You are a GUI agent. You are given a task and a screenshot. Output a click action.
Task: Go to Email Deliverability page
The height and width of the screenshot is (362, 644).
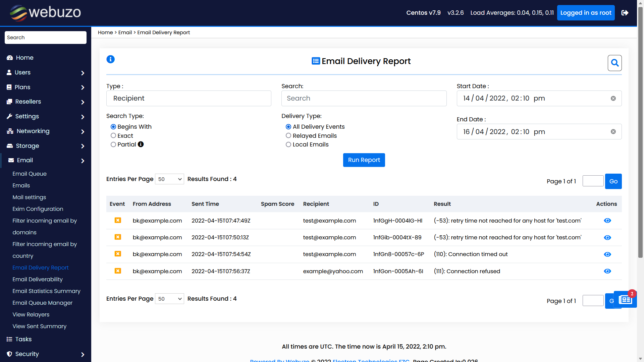(x=38, y=279)
